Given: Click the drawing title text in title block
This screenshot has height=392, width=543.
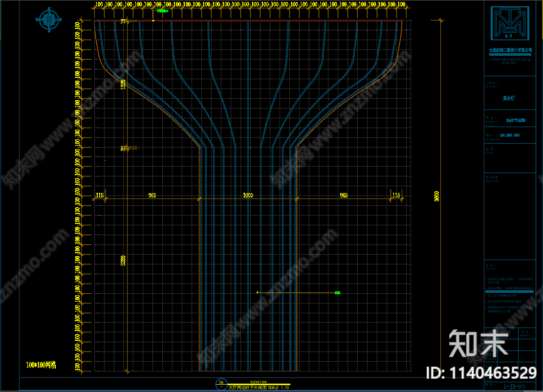Looking at the screenshot, I should click(516, 120).
